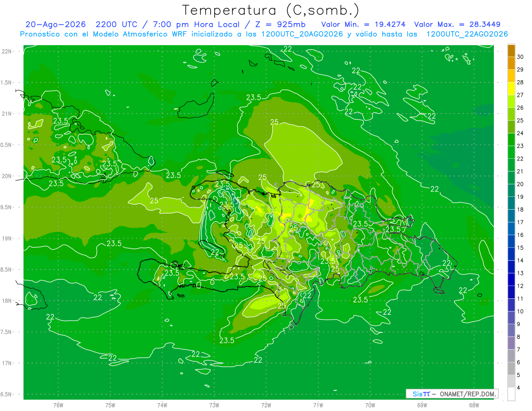Pick the yellow swatch between 27 and 28
This screenshot has width=532, height=411.
[x=511, y=89]
